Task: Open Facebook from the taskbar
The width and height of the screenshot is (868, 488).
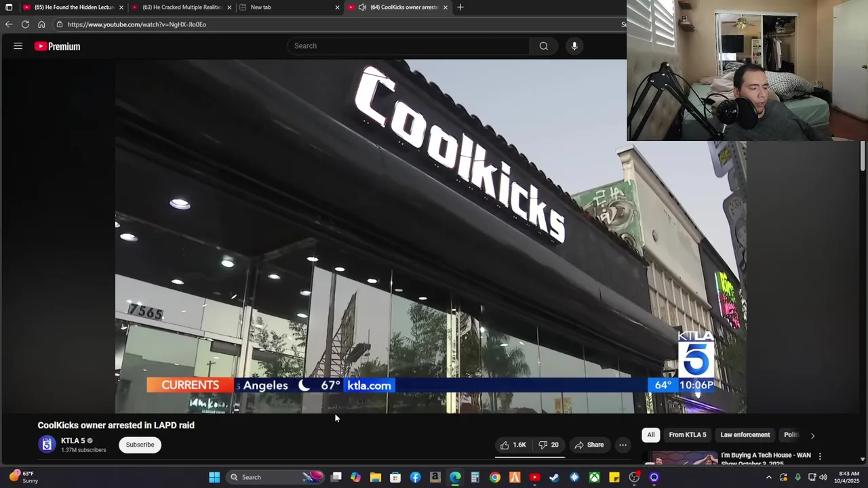Action: pos(416,477)
